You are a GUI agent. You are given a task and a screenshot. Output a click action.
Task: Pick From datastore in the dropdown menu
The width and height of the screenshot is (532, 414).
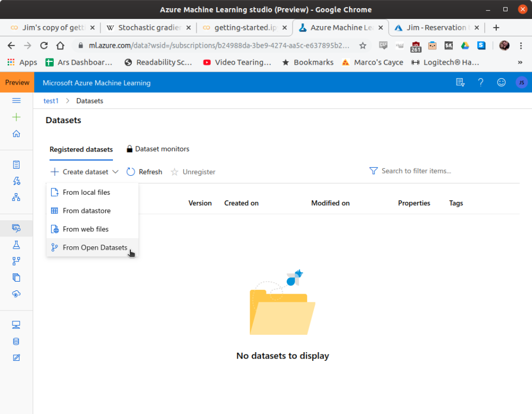tap(86, 211)
